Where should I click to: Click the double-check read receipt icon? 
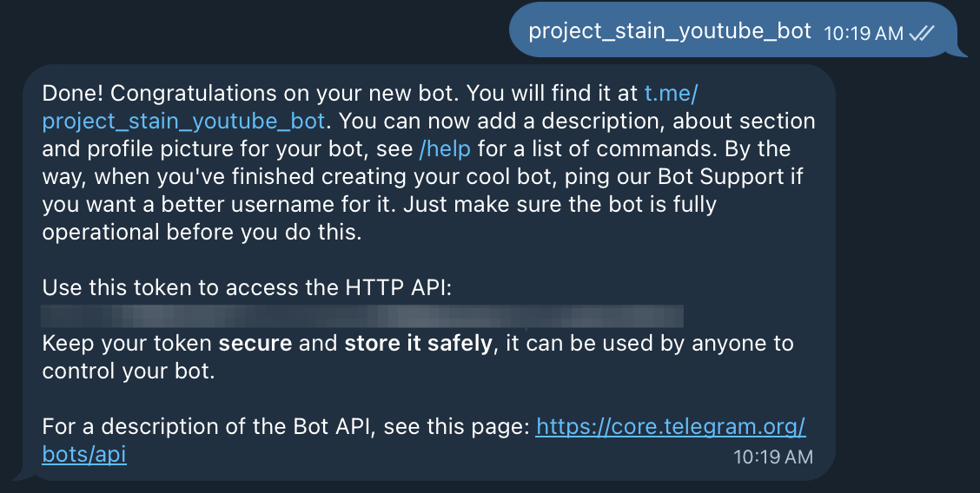pos(921,33)
